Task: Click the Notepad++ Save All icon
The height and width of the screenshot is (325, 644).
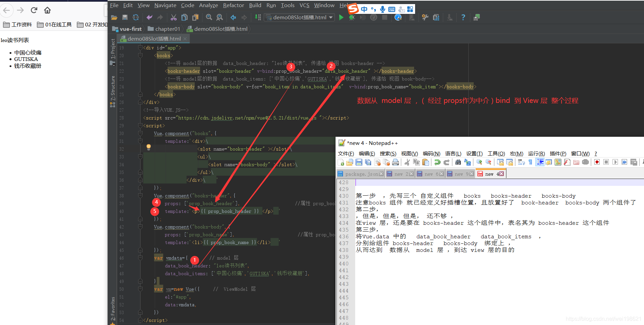Action: pyautogui.click(x=368, y=162)
